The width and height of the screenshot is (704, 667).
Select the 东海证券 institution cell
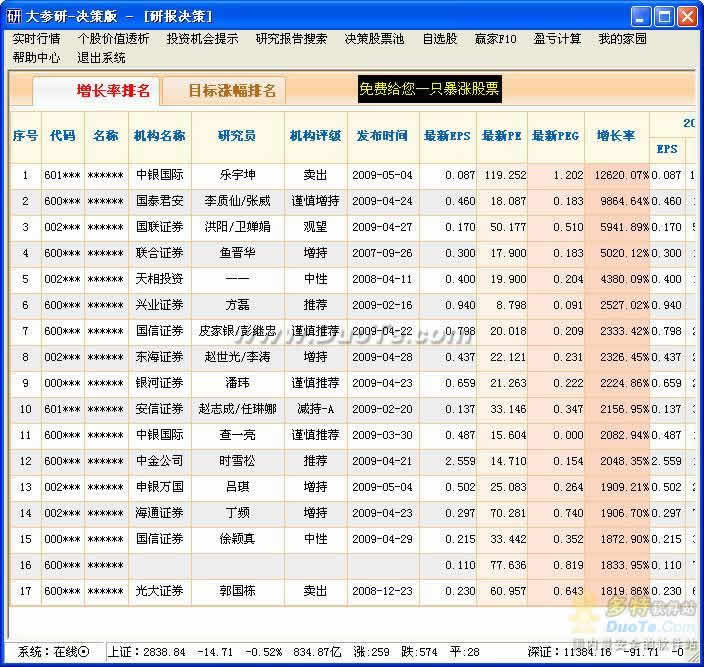pos(160,357)
